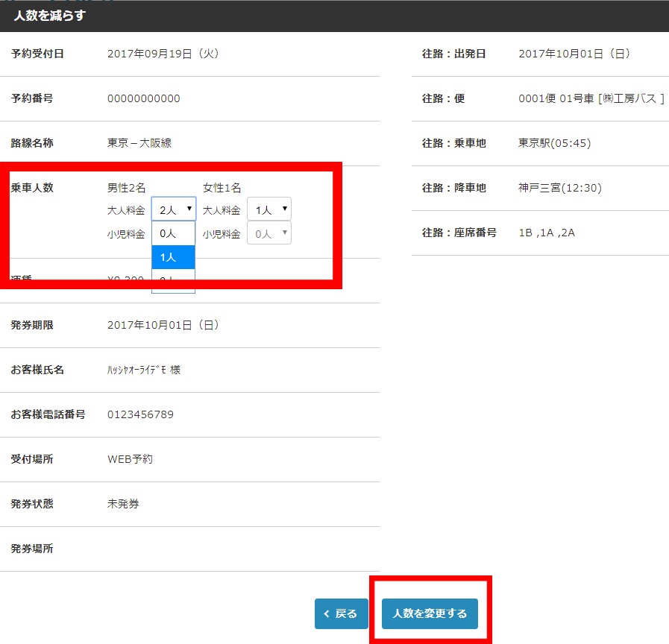Choose the 0人 option at top of open list
This screenshot has width=669, height=644.
click(x=173, y=233)
